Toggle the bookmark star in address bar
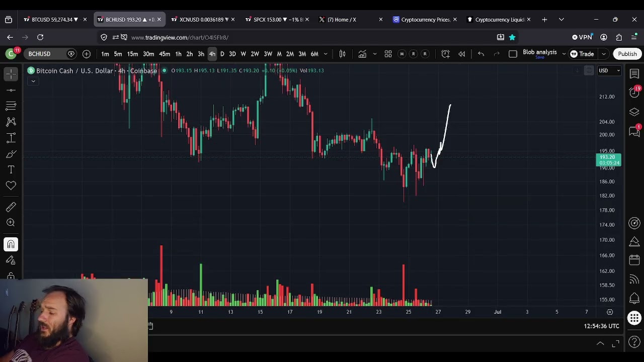Image resolution: width=644 pixels, height=362 pixels. (x=512, y=37)
